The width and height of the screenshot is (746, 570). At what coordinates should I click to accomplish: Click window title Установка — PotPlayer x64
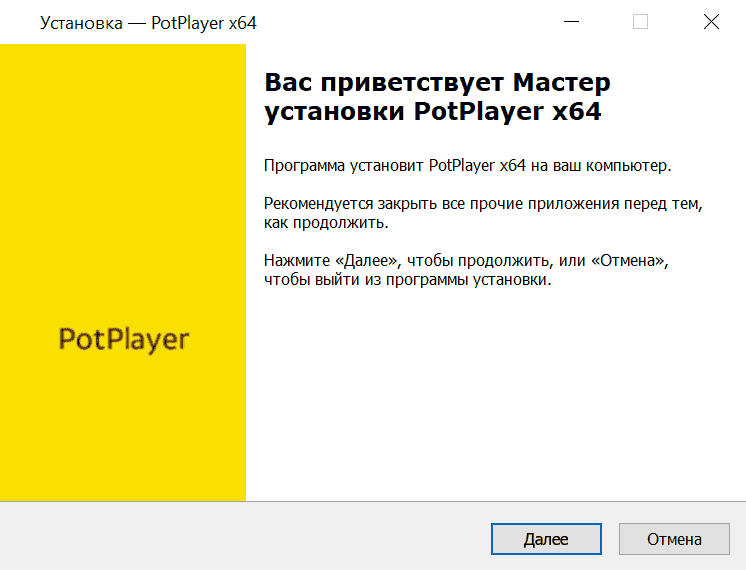(148, 23)
